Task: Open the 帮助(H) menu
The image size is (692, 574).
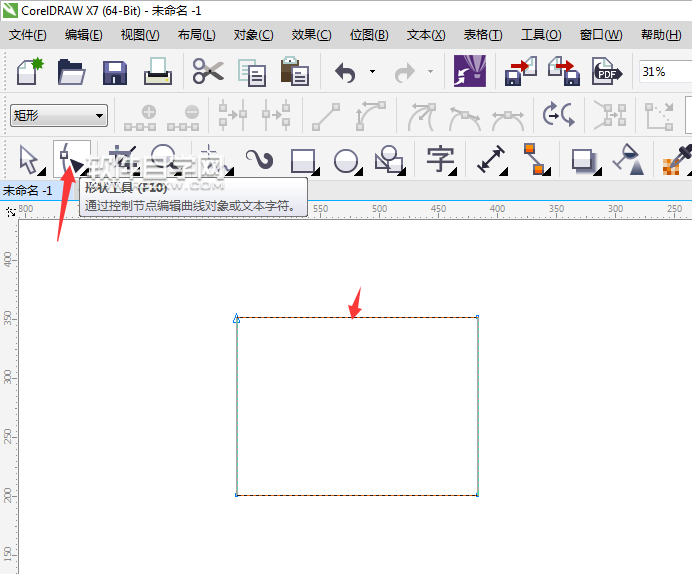Action: coord(661,35)
